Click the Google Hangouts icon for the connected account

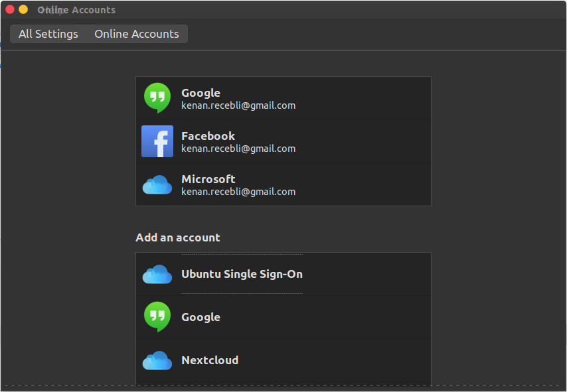[x=157, y=98]
